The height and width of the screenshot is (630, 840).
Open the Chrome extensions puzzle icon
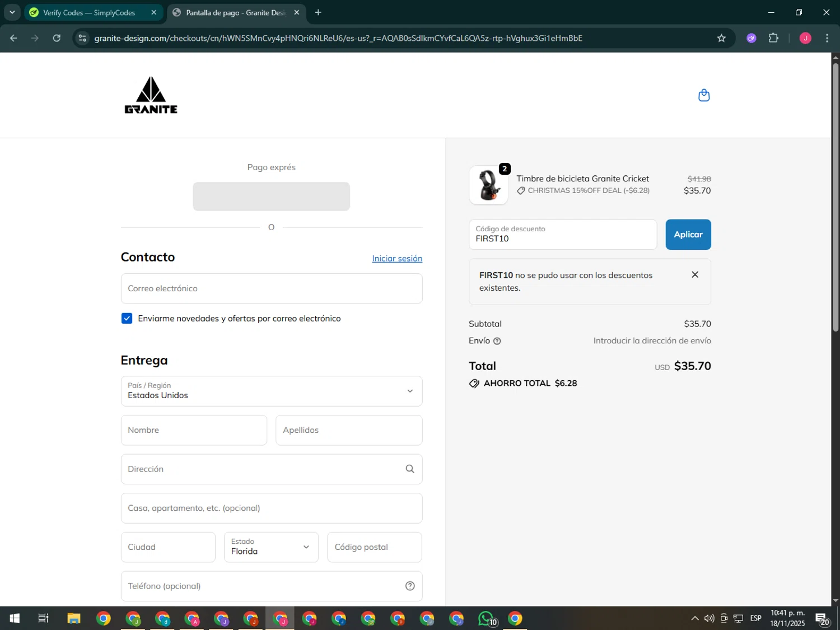tap(773, 38)
